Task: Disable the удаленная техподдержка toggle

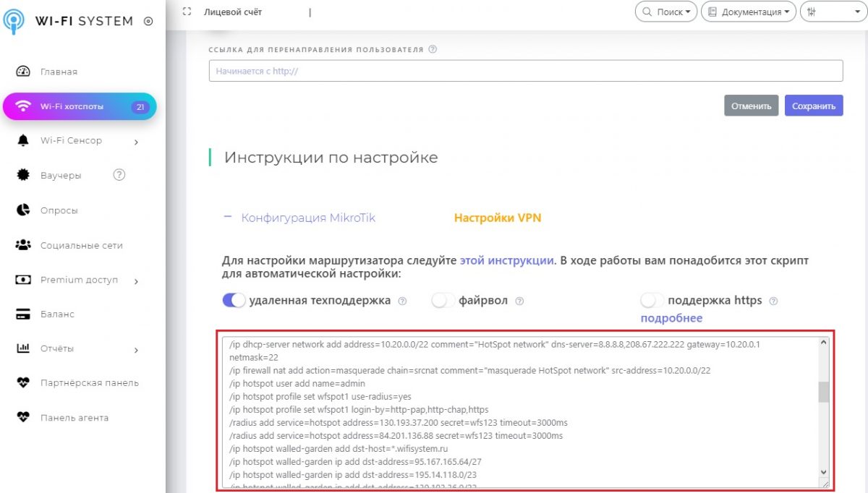Action: pos(234,301)
